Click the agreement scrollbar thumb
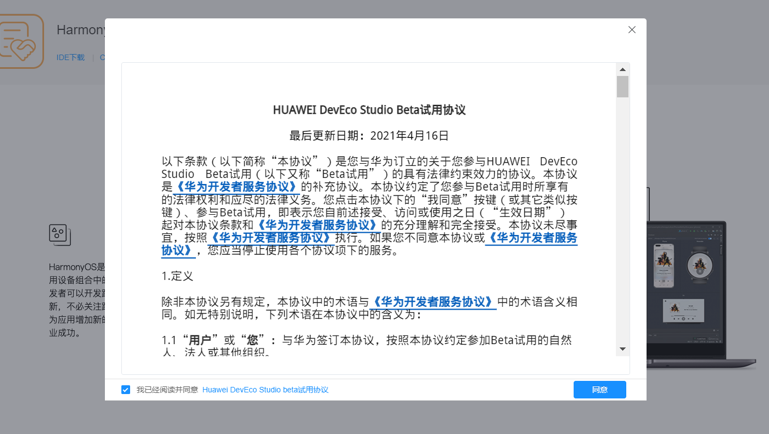 622,87
